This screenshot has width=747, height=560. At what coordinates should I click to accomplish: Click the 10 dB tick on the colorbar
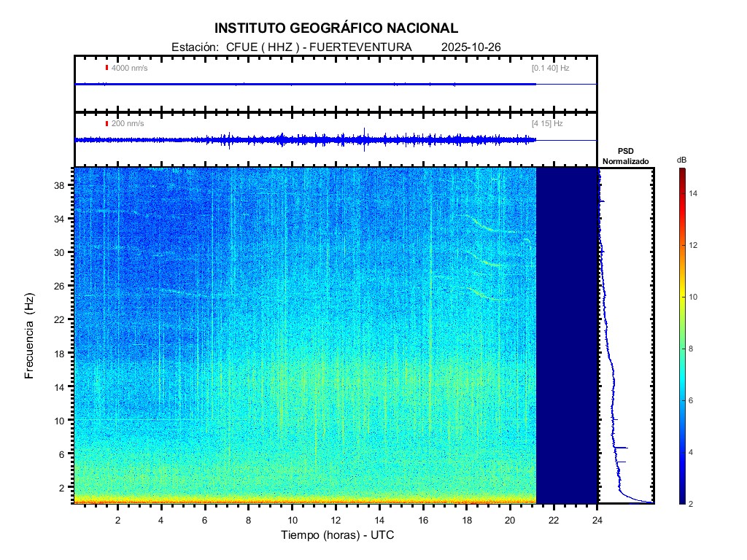point(695,297)
